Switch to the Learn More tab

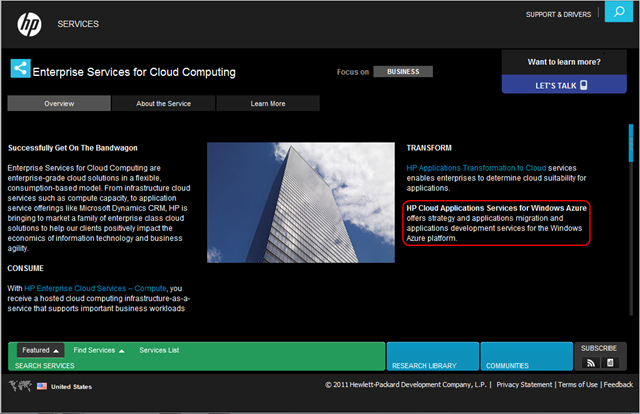click(x=268, y=103)
